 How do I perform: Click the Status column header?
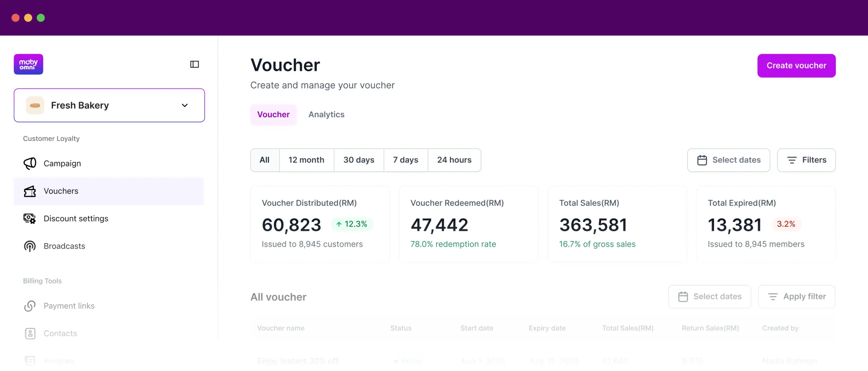coord(401,328)
